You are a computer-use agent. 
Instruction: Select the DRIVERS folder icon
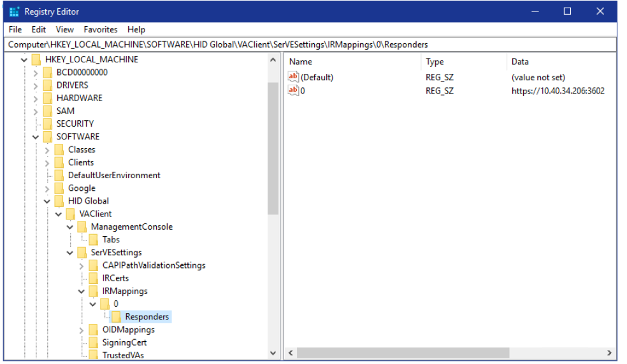[x=48, y=85]
